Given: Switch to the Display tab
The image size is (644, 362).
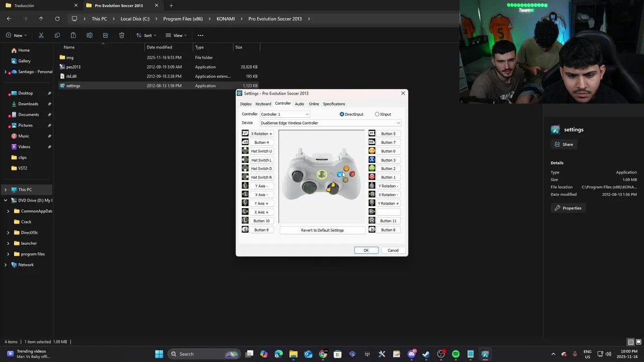Looking at the screenshot, I should coord(246,104).
